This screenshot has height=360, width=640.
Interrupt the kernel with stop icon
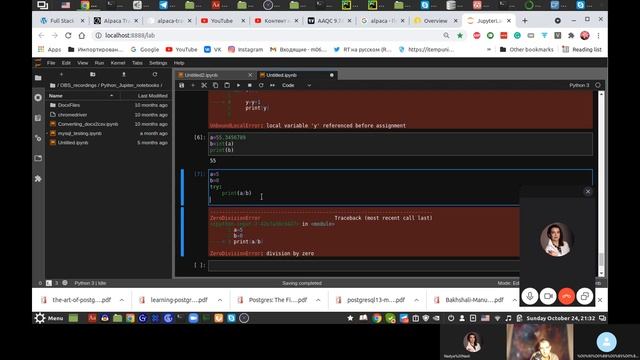coord(249,85)
